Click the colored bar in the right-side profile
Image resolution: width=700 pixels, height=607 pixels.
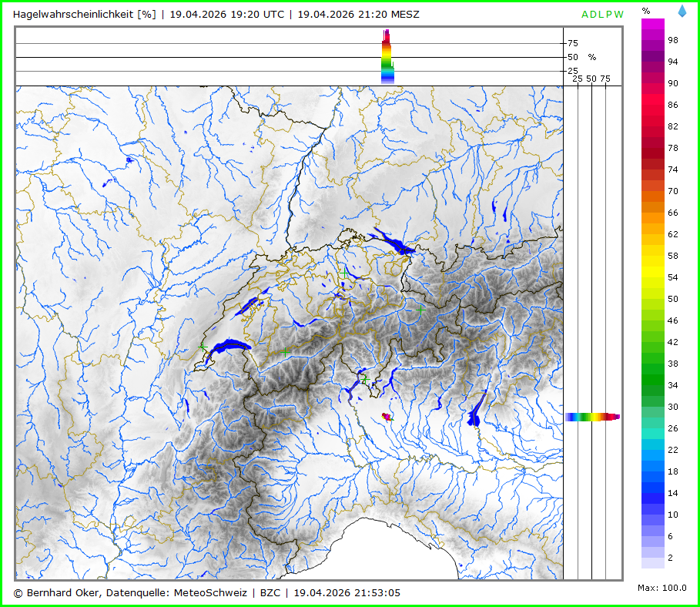[591, 417]
